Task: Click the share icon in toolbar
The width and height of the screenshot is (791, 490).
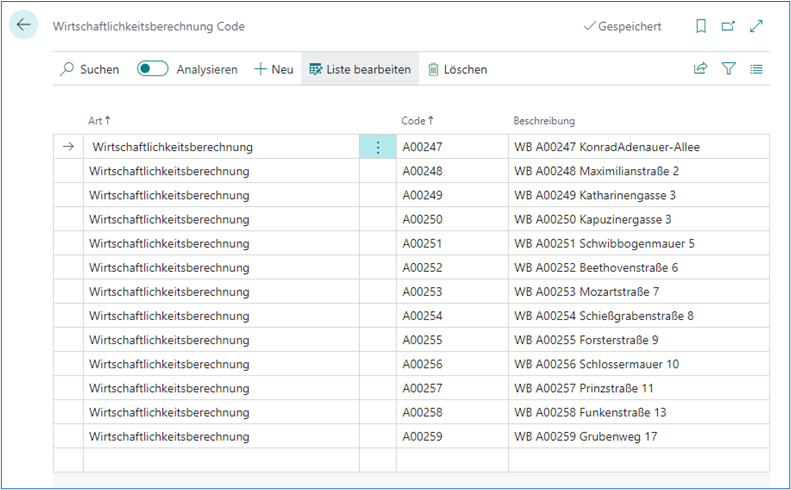Action: (x=700, y=69)
